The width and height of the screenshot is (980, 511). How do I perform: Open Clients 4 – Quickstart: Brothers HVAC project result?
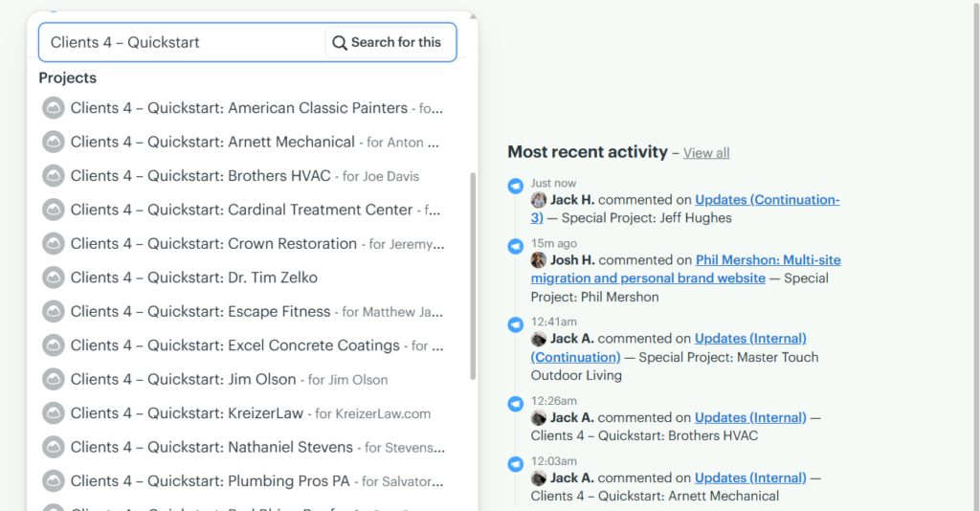tap(243, 176)
